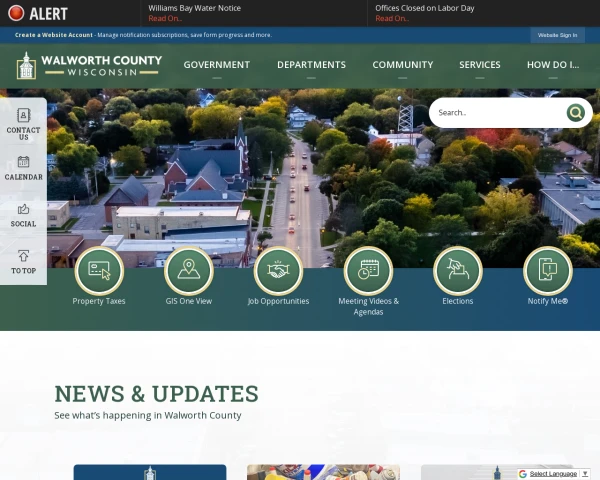
Task: Open the Contact Us sidebar icon
Action: tap(24, 122)
